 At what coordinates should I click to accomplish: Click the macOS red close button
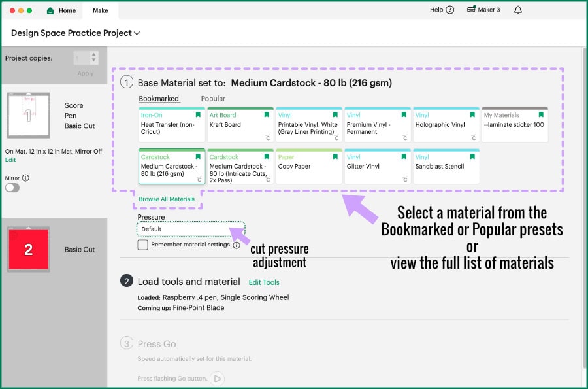coord(12,10)
